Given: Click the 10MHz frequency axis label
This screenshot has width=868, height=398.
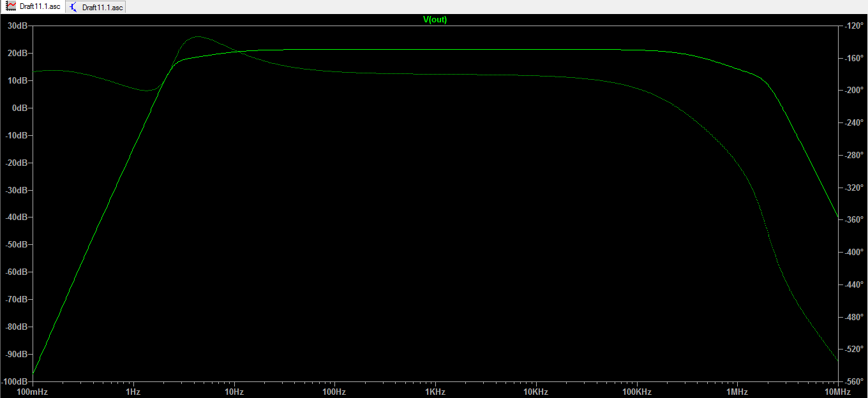Looking at the screenshot, I should (837, 391).
